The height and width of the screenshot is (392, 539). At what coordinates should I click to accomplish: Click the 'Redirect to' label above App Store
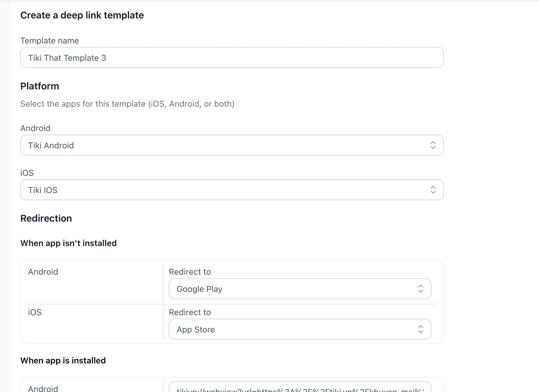[x=190, y=312]
